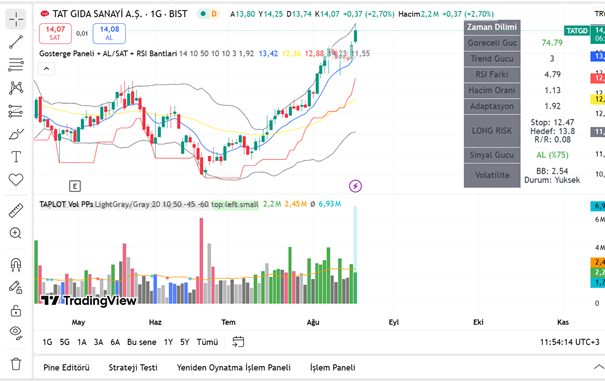The width and height of the screenshot is (605, 381).
Task: Click the E earnings marker on chart
Action: (75, 186)
